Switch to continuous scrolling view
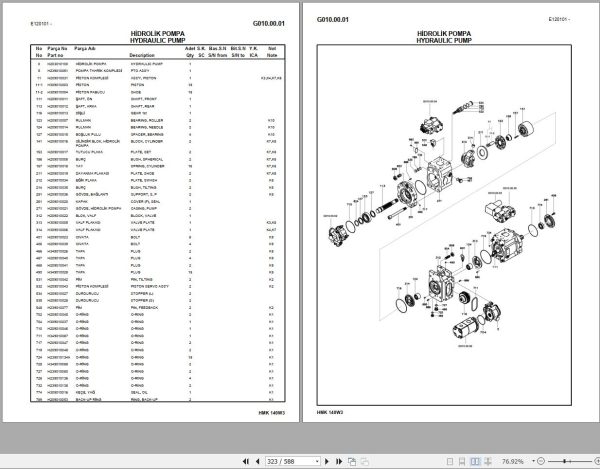The image size is (600, 469). coord(462,461)
